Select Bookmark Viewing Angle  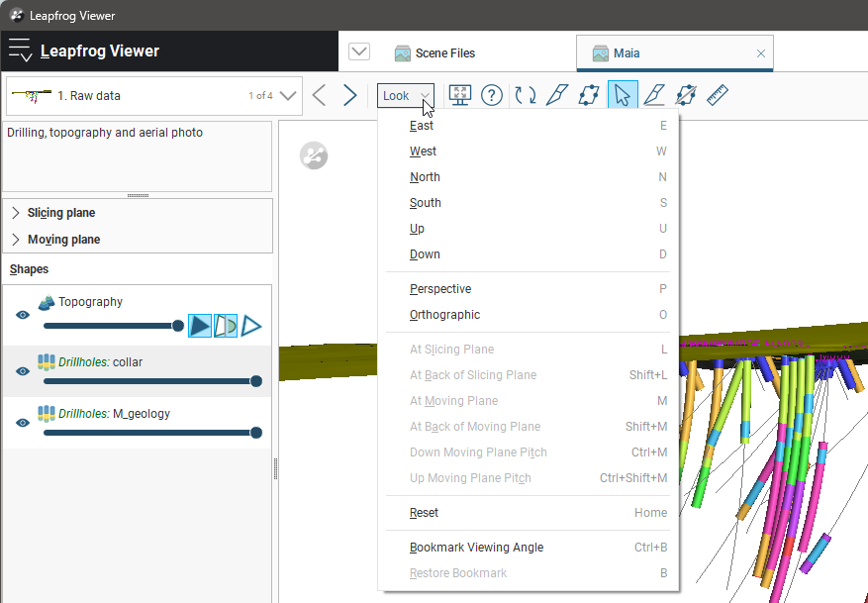529,548
